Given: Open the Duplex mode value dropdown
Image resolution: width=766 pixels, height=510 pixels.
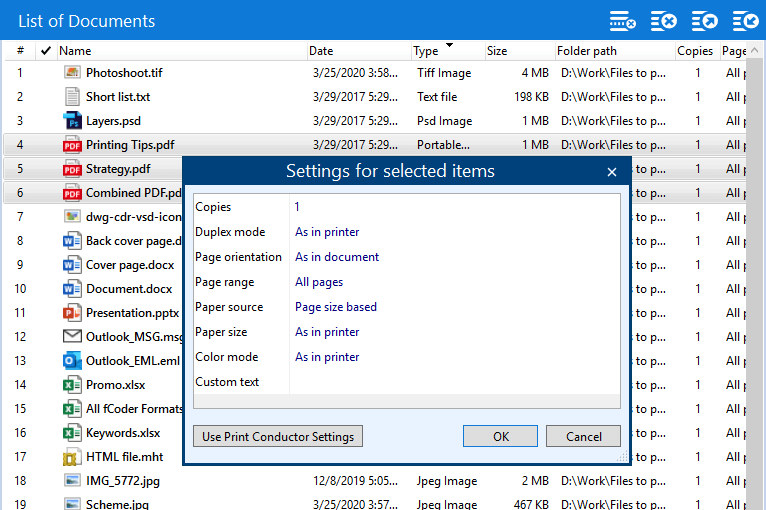Looking at the screenshot, I should 327,232.
